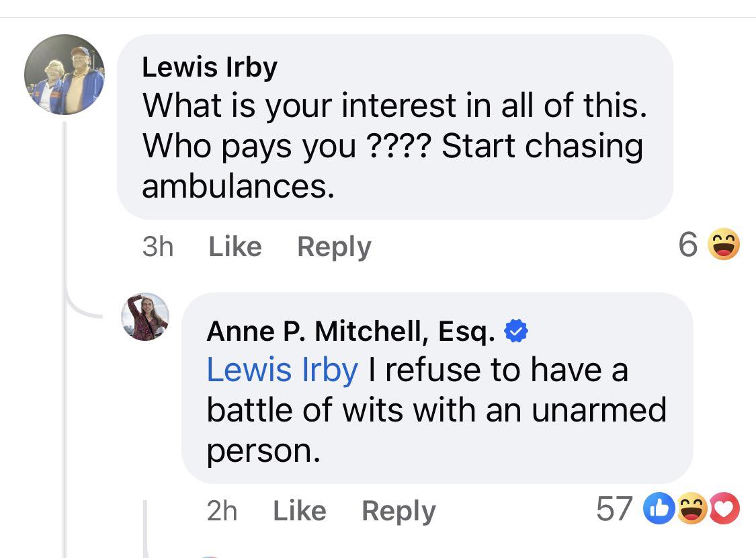The width and height of the screenshot is (756, 558).
Task: Click the laughing reaction on Anne's reply
Action: point(692,509)
